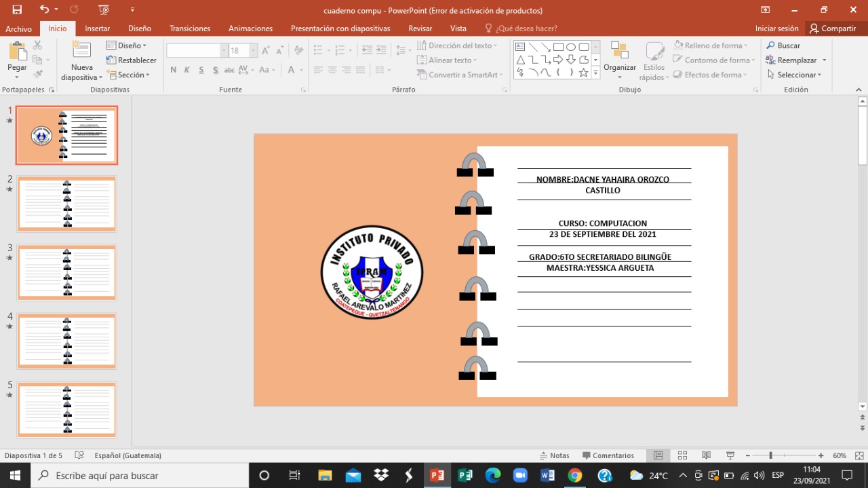Screen dimensions: 868x488
Task: Clear all formatting with the eraser icon
Action: coord(299,51)
